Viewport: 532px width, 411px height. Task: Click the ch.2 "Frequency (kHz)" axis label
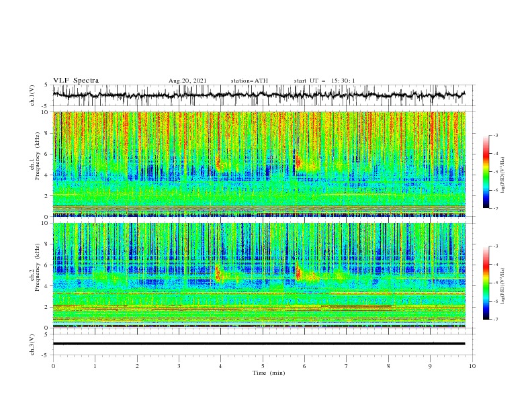[38, 267]
